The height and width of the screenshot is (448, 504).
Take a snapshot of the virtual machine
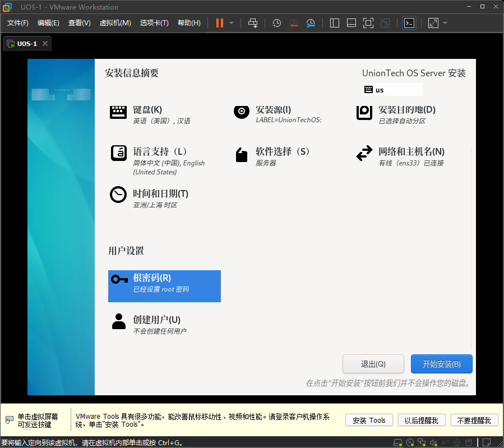276,23
